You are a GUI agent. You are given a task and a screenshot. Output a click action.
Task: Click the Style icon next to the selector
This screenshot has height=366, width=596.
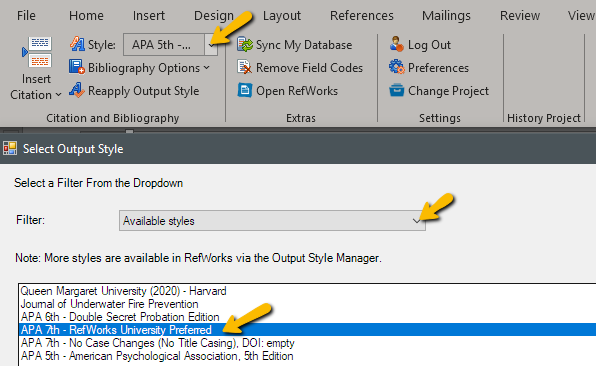pos(77,44)
